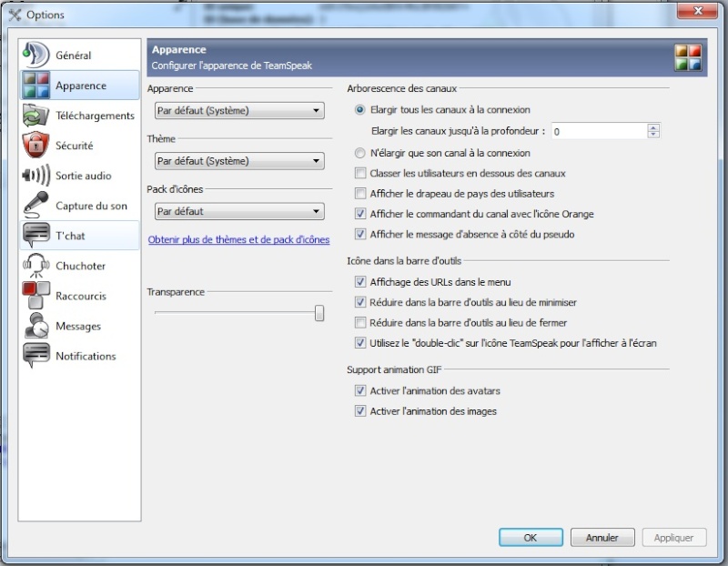The image size is (728, 566).
Task: Click the Sortie audio speaker icon
Action: (x=35, y=176)
